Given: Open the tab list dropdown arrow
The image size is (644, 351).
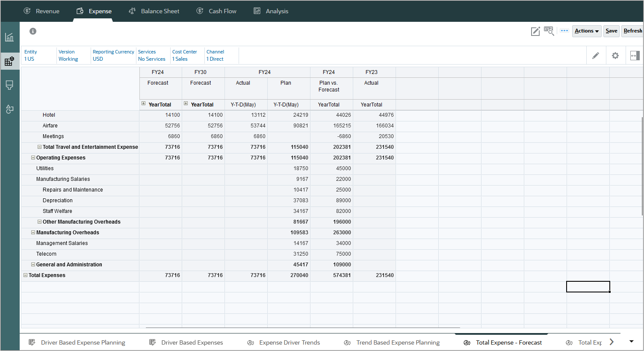Looking at the screenshot, I should click(x=632, y=342).
